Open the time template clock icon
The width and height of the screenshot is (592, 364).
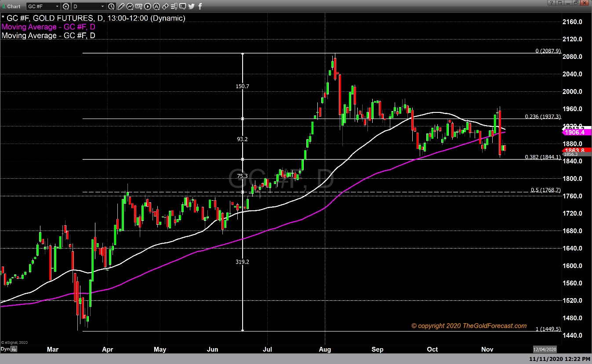[112, 7]
